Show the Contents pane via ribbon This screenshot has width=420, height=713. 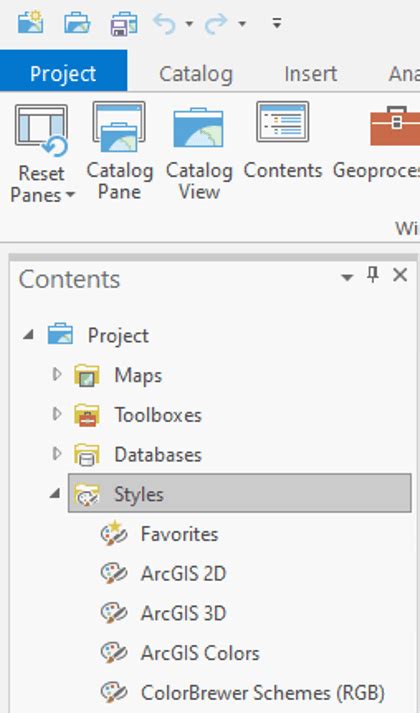click(x=283, y=141)
